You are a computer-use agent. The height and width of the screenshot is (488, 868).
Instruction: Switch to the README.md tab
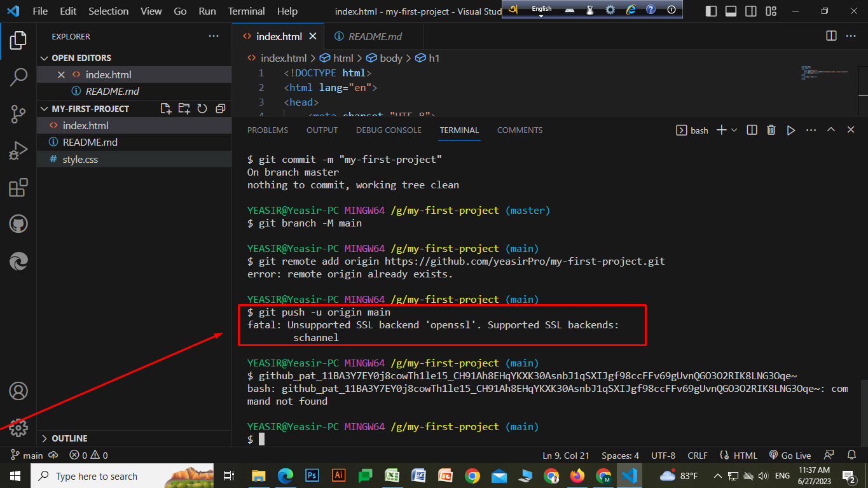(x=374, y=36)
